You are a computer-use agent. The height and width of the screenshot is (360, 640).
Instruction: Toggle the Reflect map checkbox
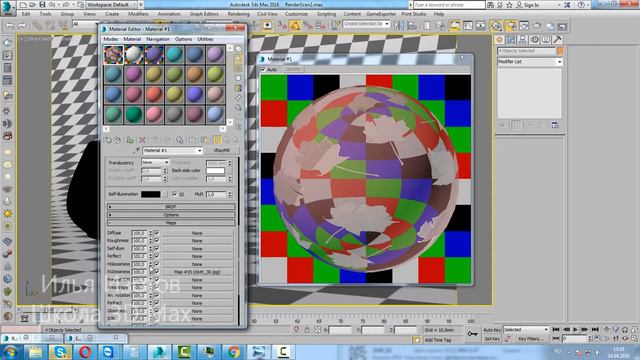(x=157, y=256)
